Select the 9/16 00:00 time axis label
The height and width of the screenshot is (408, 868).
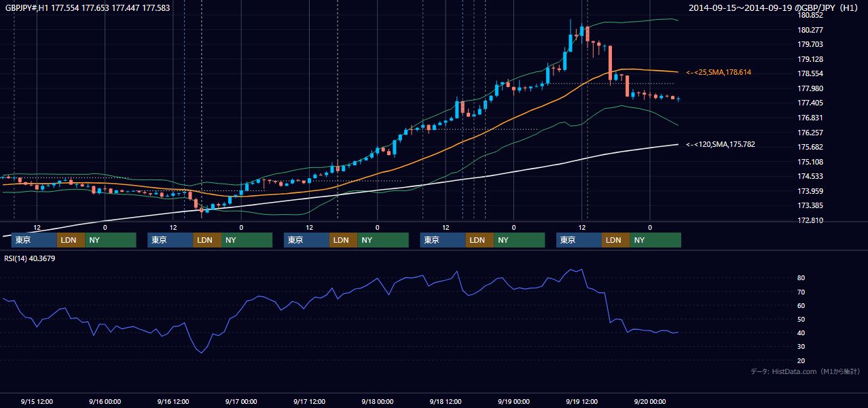105,401
